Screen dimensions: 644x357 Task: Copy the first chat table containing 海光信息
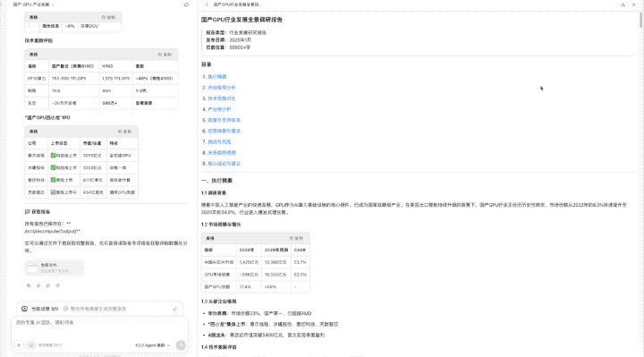coord(109,17)
